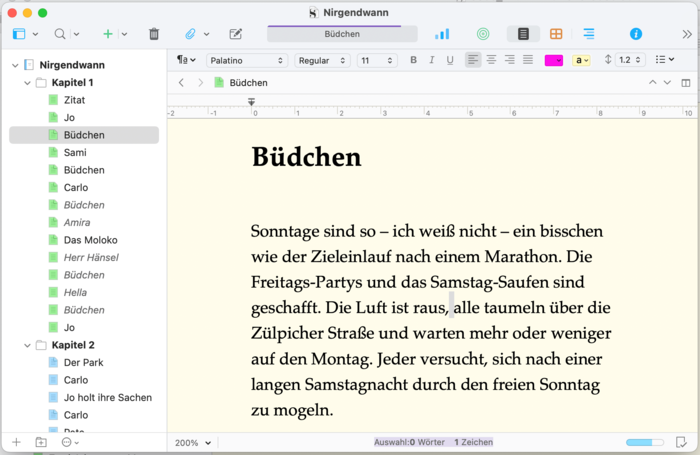Viewport: 700px width, 455px height.
Task: Click the Büdchen quick search field
Action: click(x=343, y=34)
